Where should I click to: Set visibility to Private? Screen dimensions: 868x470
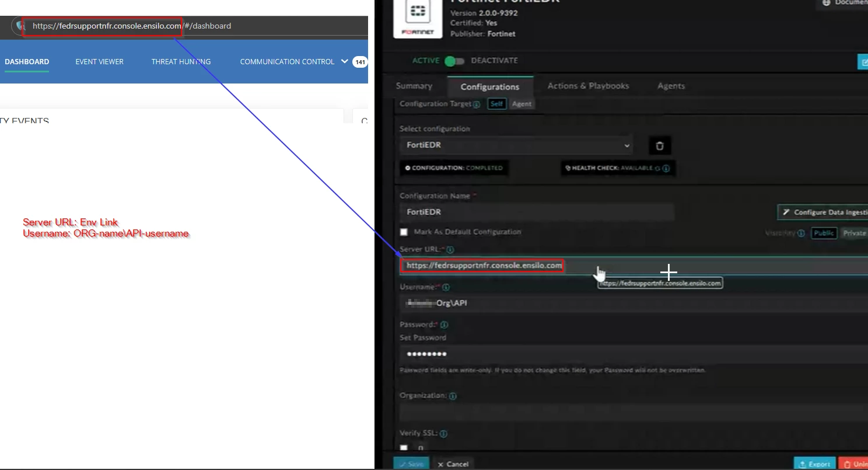point(854,233)
